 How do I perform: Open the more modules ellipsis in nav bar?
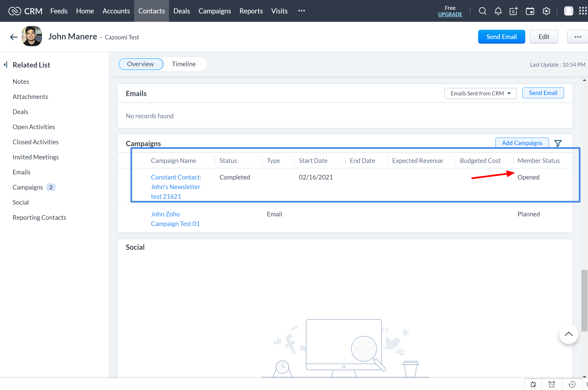click(x=302, y=11)
